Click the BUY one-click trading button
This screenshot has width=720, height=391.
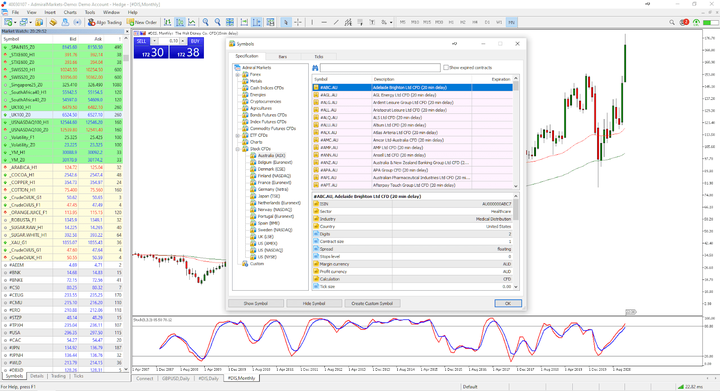[x=186, y=48]
